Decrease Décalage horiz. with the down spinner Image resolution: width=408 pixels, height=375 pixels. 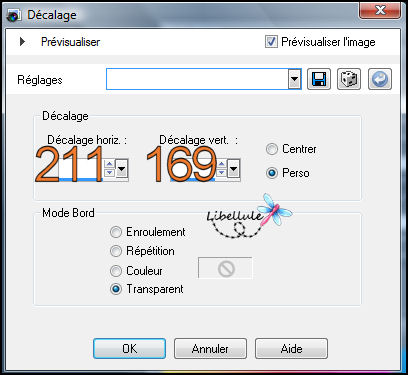click(x=109, y=173)
